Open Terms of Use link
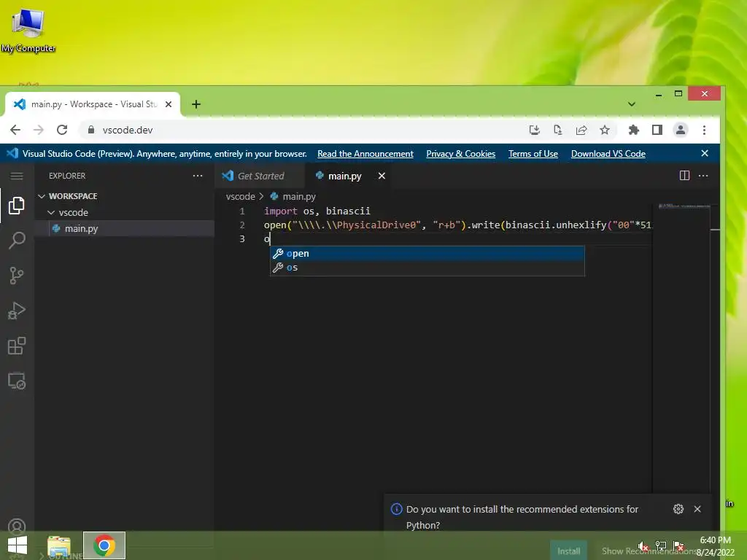747x560 pixels. coord(533,153)
